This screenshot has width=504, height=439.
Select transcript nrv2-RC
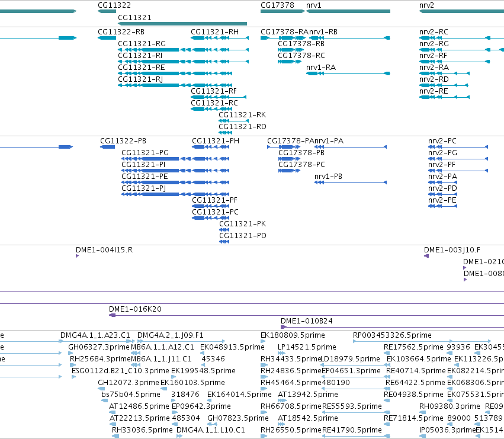(461, 38)
